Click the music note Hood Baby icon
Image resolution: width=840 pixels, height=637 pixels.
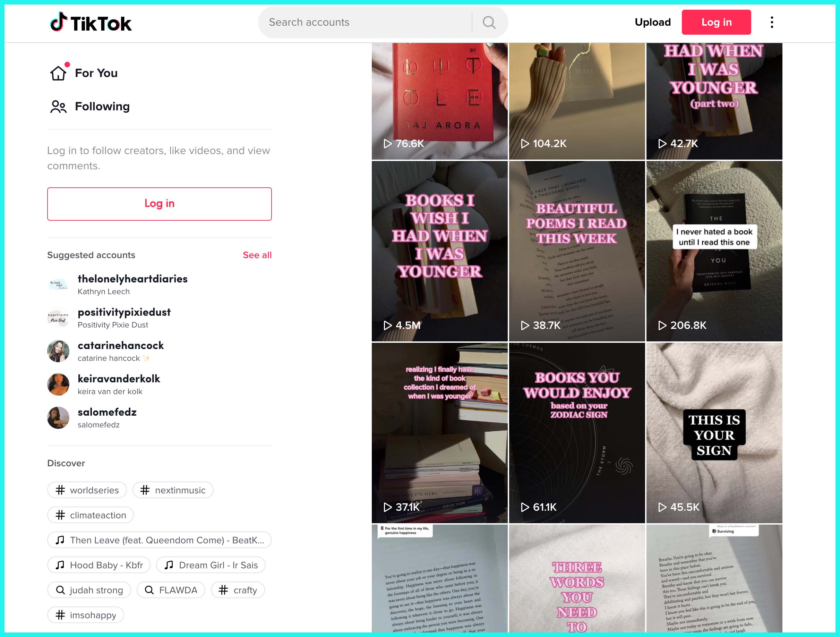pos(61,565)
